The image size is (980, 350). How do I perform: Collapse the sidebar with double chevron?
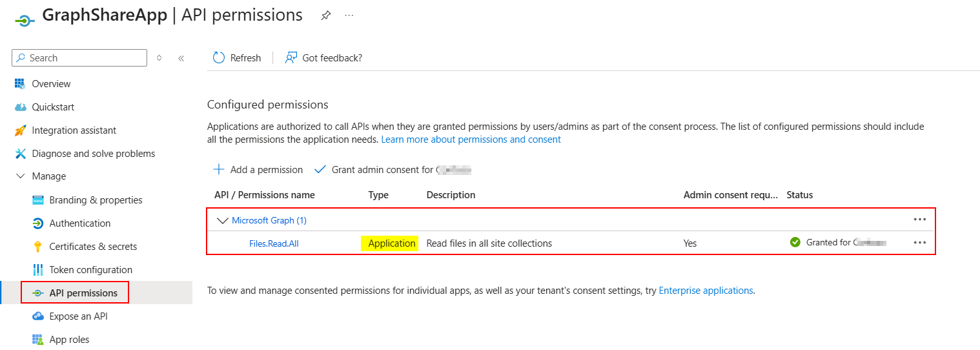click(x=181, y=58)
